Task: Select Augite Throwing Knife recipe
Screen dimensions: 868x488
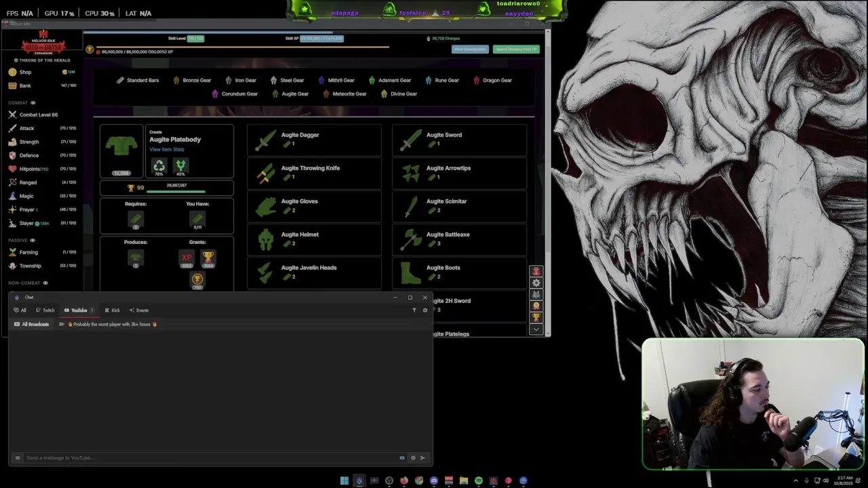Action: (314, 173)
